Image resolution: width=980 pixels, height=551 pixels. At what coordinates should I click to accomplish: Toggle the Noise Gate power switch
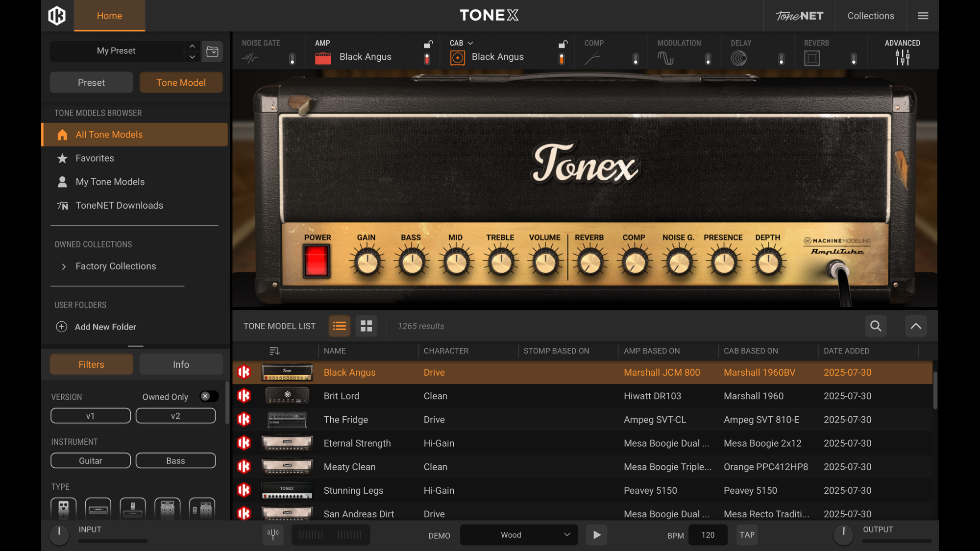pyautogui.click(x=293, y=59)
